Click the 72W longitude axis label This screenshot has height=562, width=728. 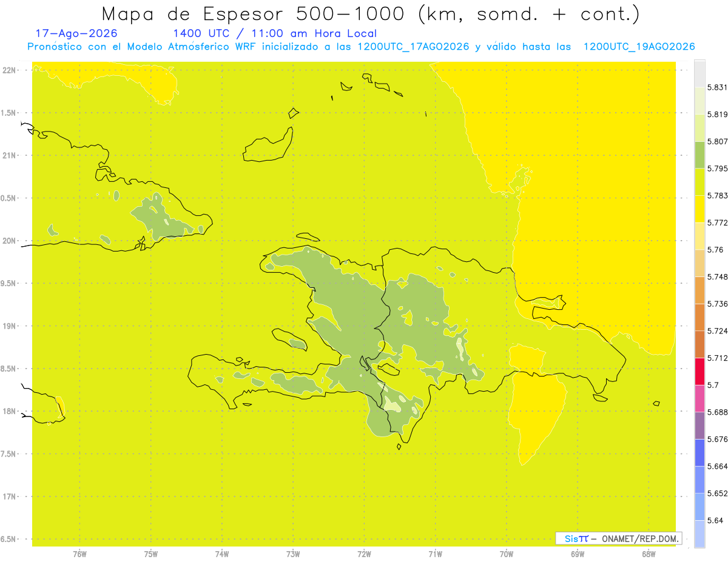coord(364,554)
